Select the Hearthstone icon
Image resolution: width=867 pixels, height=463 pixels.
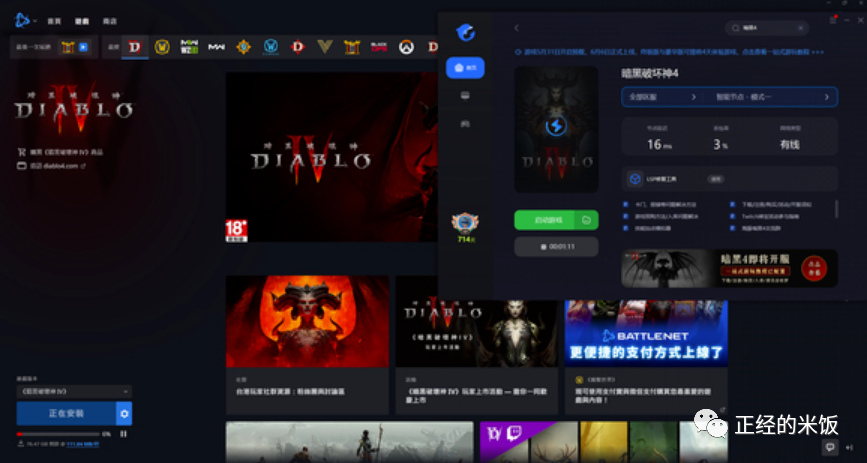pos(243,47)
